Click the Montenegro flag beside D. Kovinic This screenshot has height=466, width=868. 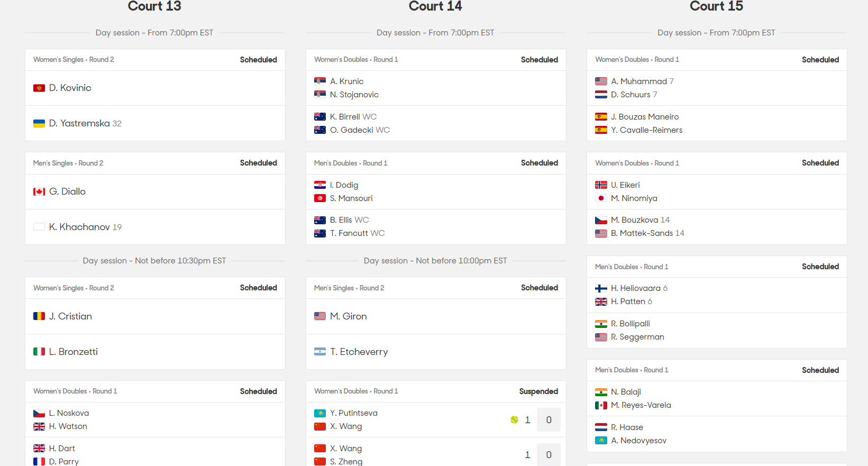point(39,88)
